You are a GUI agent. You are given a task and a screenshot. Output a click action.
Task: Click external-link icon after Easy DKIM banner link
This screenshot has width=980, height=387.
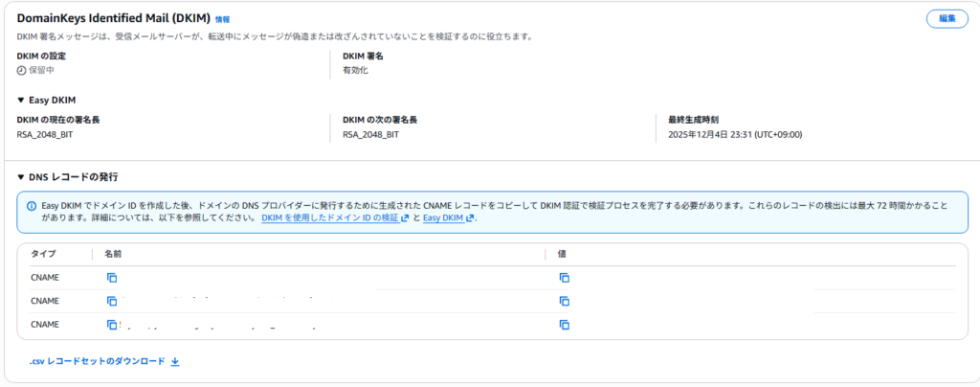click(x=472, y=218)
